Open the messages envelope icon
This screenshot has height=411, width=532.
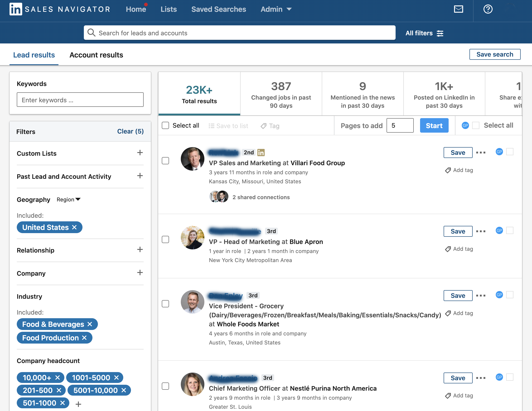pos(458,9)
